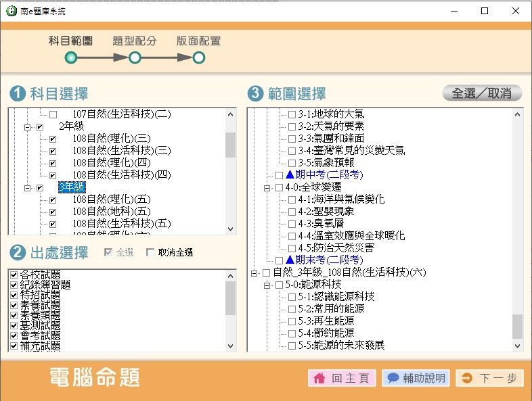Click the house icon on 回主頁
The image size is (532, 401).
(320, 379)
